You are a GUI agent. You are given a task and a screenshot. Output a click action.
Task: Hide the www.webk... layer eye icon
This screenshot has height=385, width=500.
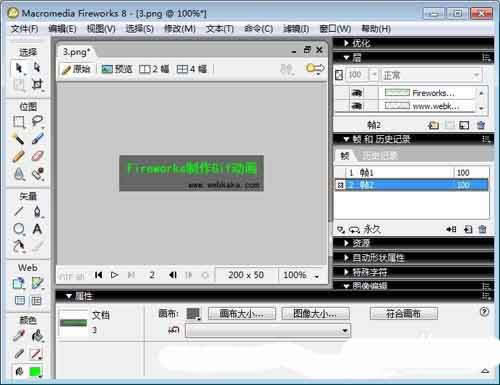point(357,106)
